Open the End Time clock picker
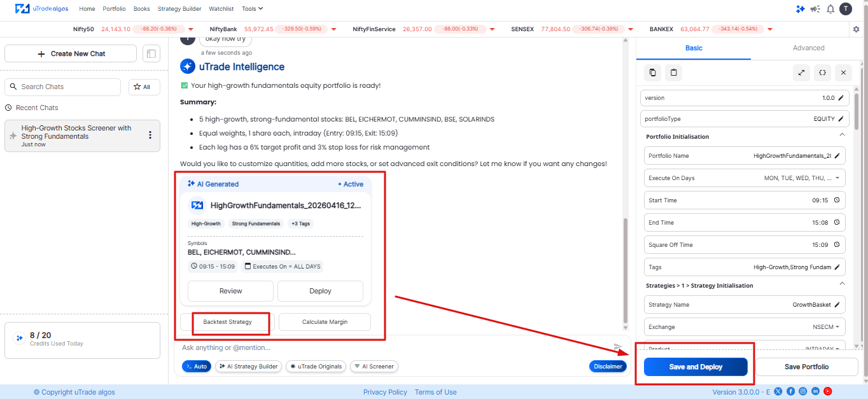The width and height of the screenshot is (868, 399). (x=836, y=223)
